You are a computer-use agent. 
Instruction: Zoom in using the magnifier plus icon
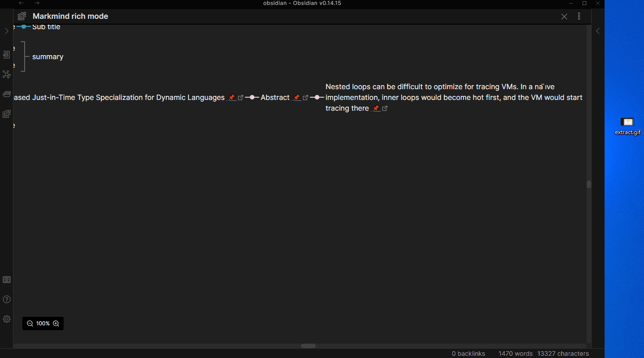[56, 323]
